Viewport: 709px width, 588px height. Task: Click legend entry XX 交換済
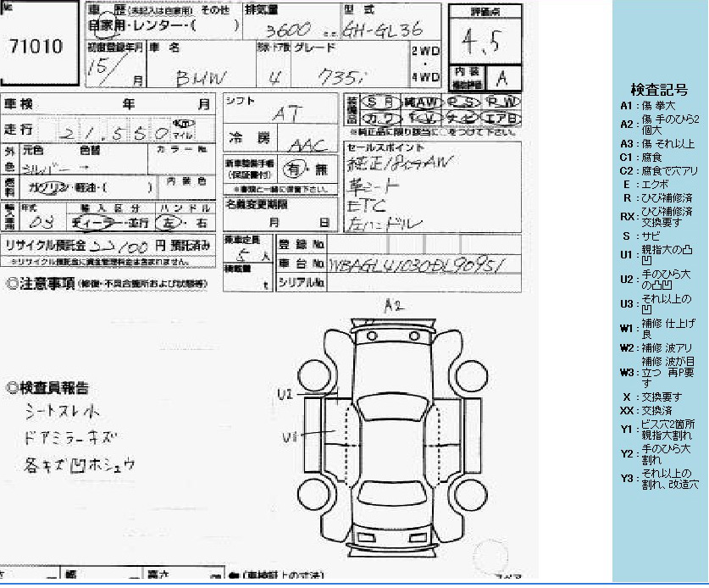point(645,411)
